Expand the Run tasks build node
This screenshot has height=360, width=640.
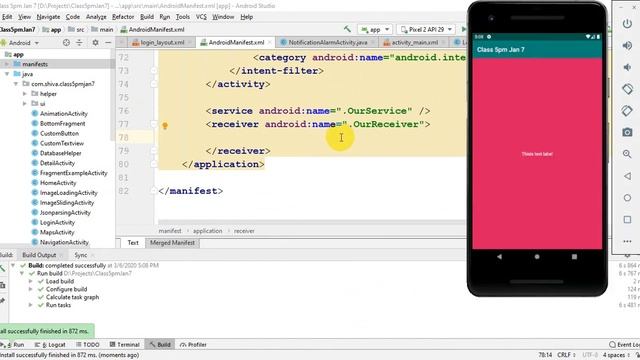[31, 305]
